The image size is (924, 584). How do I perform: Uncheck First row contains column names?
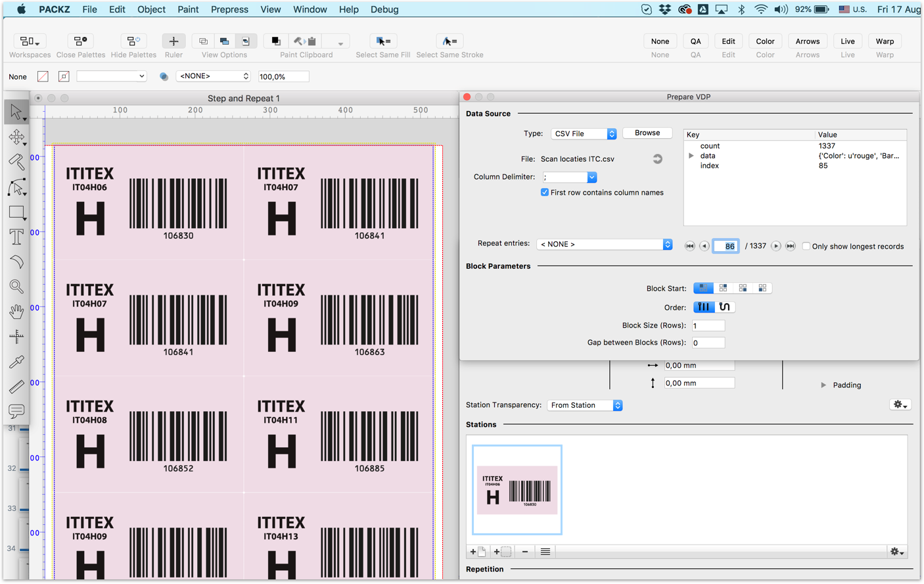coord(545,193)
